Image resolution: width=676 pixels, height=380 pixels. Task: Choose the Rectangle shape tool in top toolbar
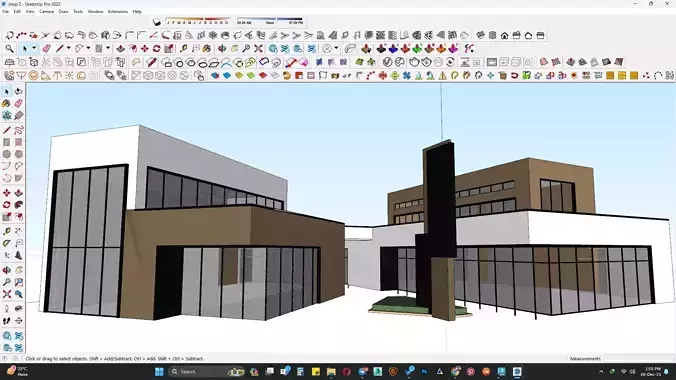pyautogui.click(x=99, y=49)
